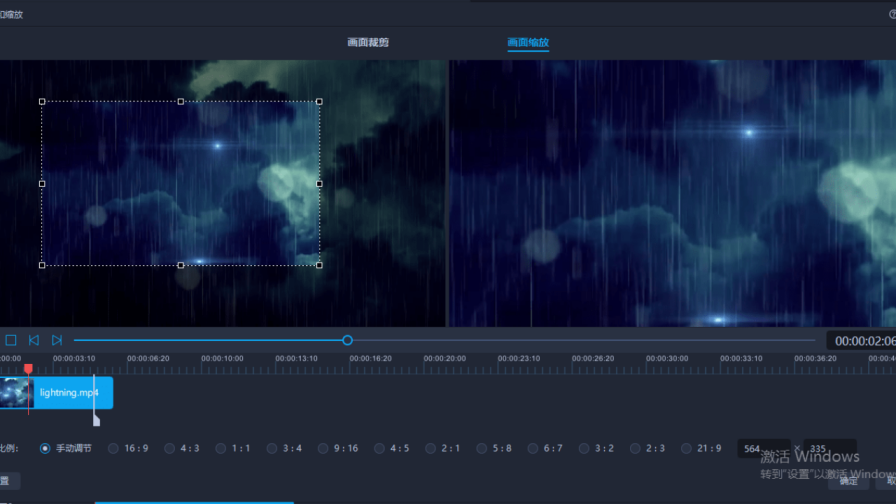Choose the 1:1 aspect ratio
The image size is (896, 504).
(221, 449)
